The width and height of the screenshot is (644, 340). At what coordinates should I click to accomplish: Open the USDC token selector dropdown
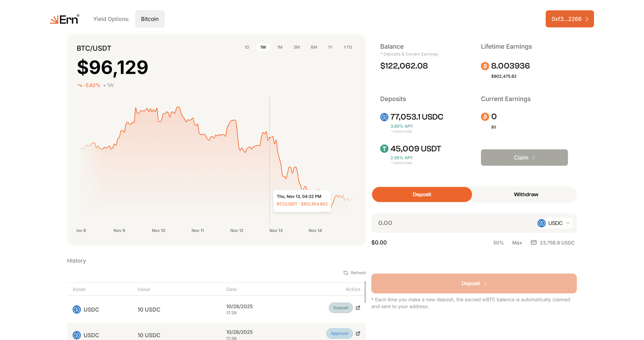coord(554,223)
